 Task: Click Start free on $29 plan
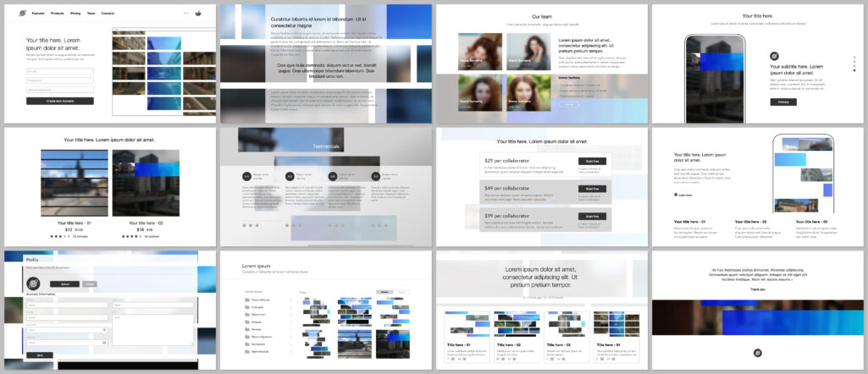592,161
